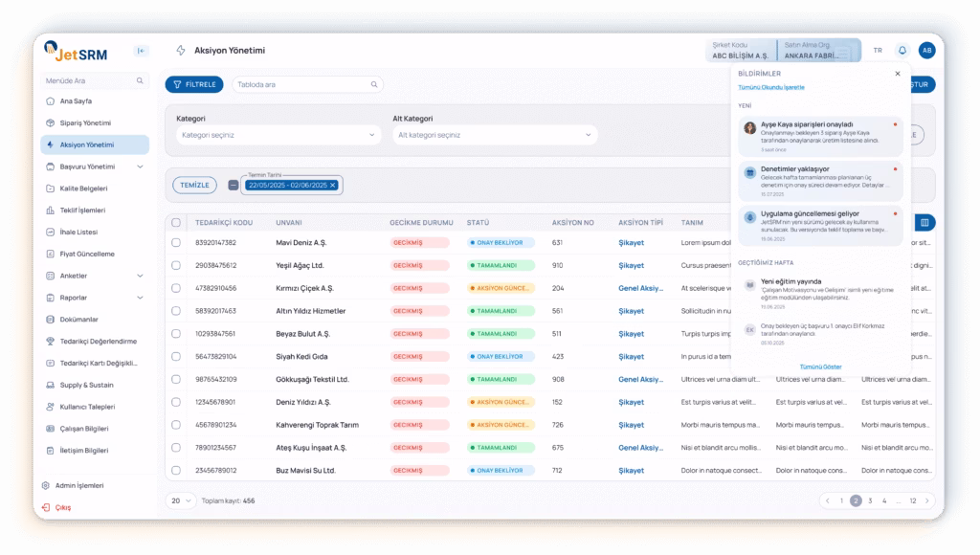The image size is (980, 555).
Task: Toggle the select-all checkbox in table header
Action: click(175, 223)
